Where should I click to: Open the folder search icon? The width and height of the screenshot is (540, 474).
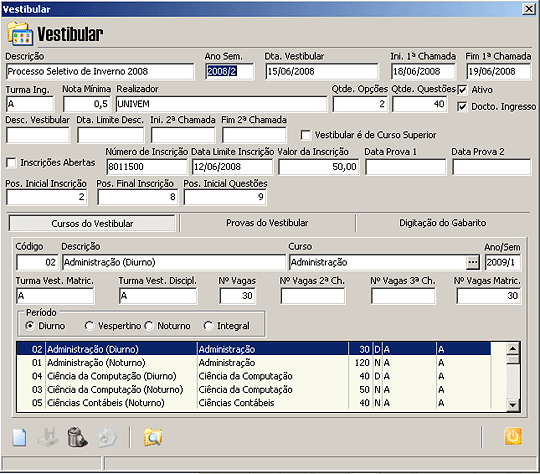click(x=153, y=437)
